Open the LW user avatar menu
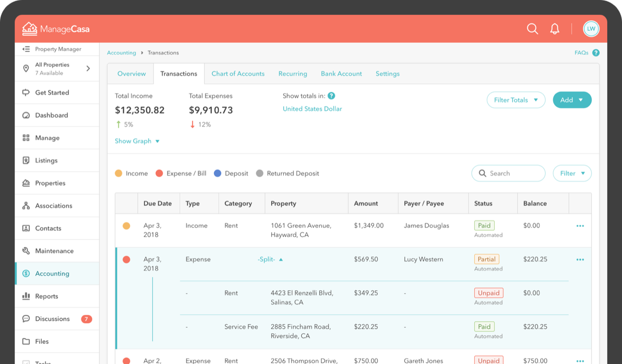This screenshot has width=622, height=364. point(591,29)
